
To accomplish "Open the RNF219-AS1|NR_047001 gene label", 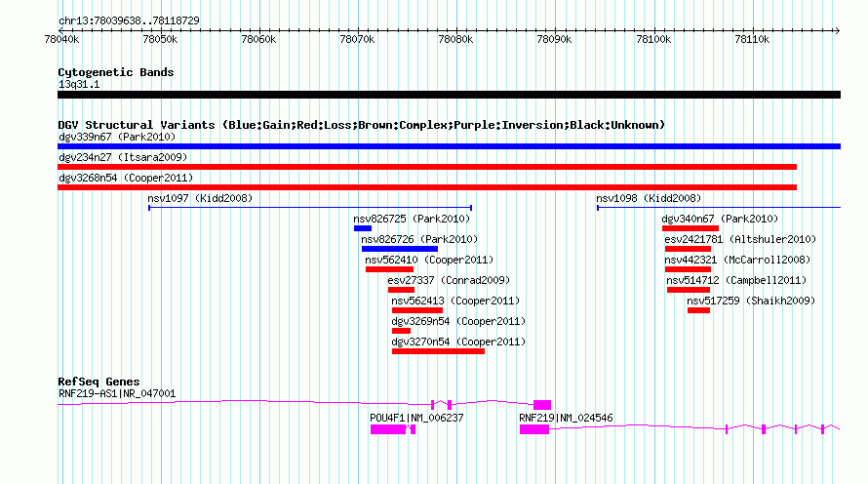I will [117, 393].
